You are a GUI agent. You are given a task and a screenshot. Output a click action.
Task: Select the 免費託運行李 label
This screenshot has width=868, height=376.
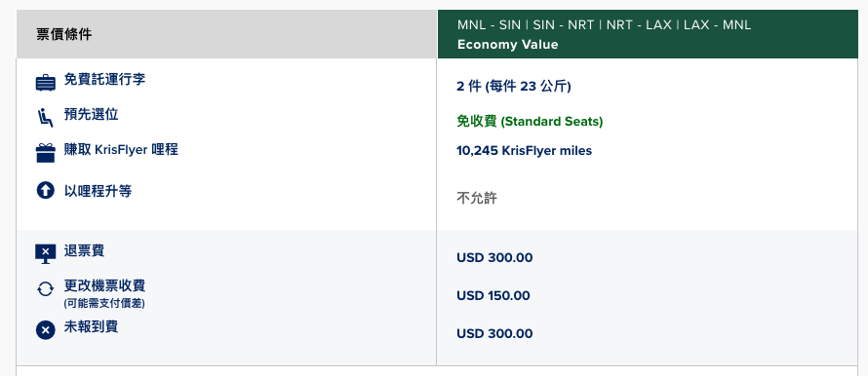point(104,79)
